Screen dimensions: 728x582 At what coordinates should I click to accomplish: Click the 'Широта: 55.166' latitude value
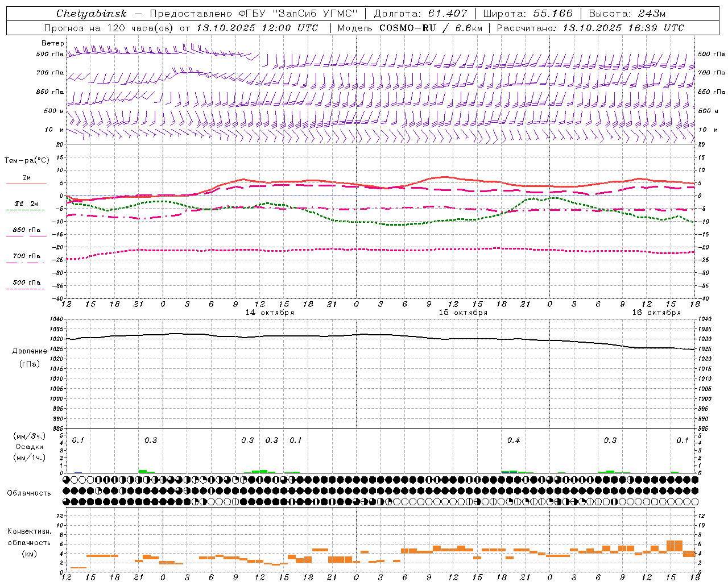528,14
